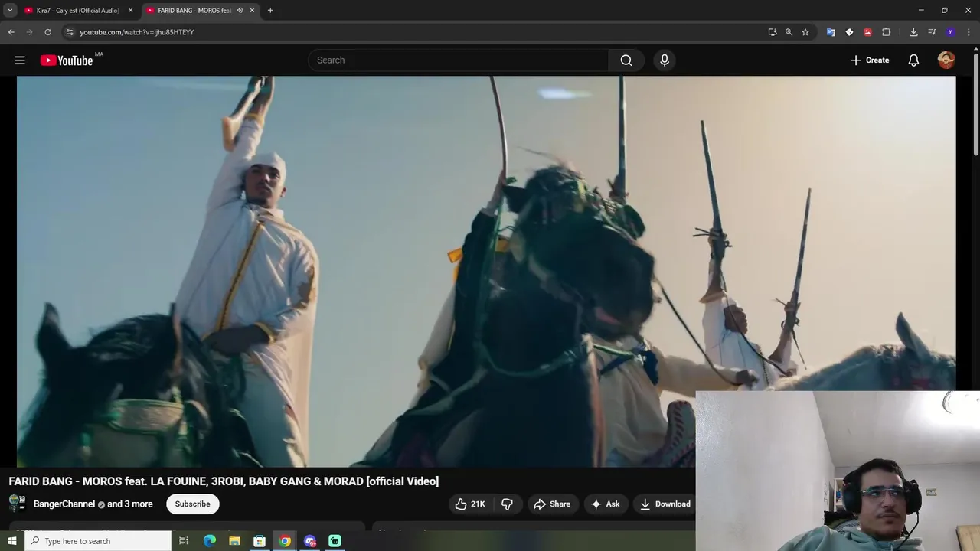Click the MOROS video player
Image resolution: width=980 pixels, height=551 pixels.
(x=486, y=271)
